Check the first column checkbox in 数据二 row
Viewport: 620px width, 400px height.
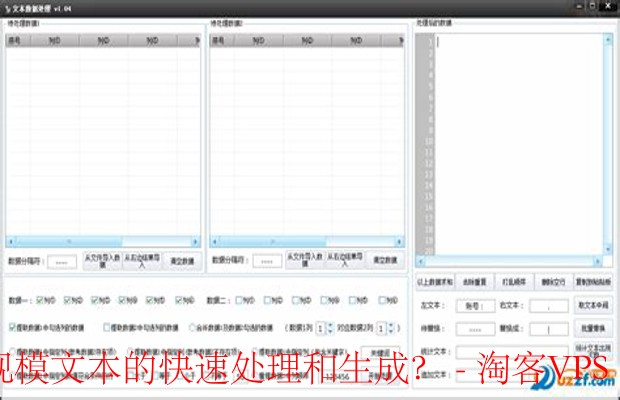[x=239, y=300]
